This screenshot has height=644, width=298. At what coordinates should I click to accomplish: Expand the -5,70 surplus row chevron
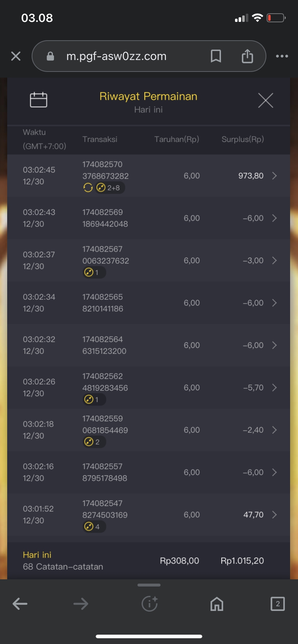pyautogui.click(x=275, y=388)
